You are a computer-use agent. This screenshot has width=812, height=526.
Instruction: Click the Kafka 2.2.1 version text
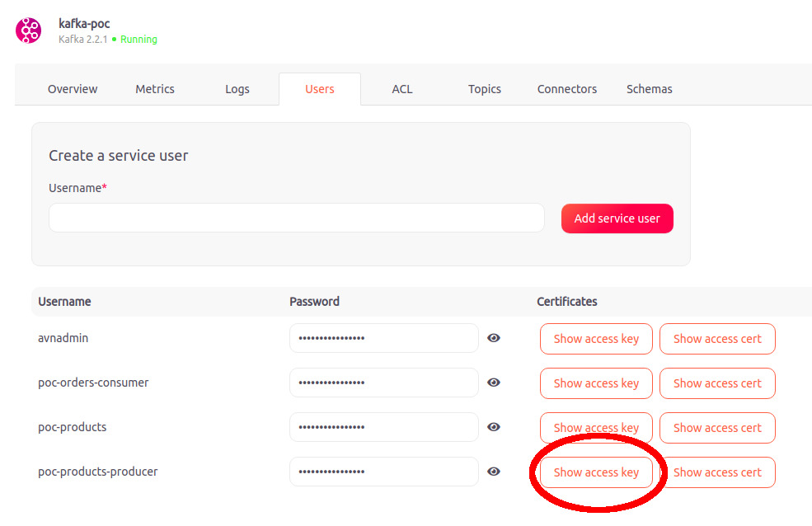pyautogui.click(x=83, y=40)
